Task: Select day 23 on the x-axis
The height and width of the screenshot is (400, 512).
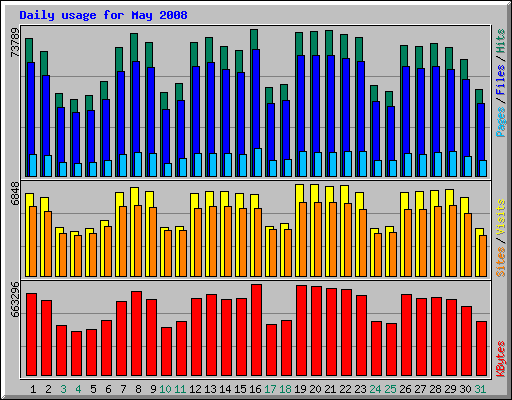Action: (360, 389)
